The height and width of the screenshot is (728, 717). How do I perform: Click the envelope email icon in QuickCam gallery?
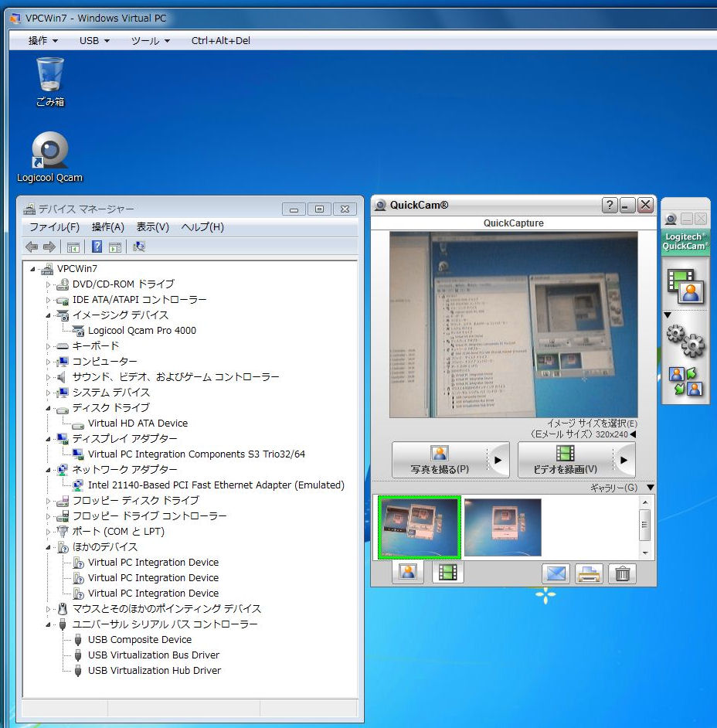tap(556, 574)
